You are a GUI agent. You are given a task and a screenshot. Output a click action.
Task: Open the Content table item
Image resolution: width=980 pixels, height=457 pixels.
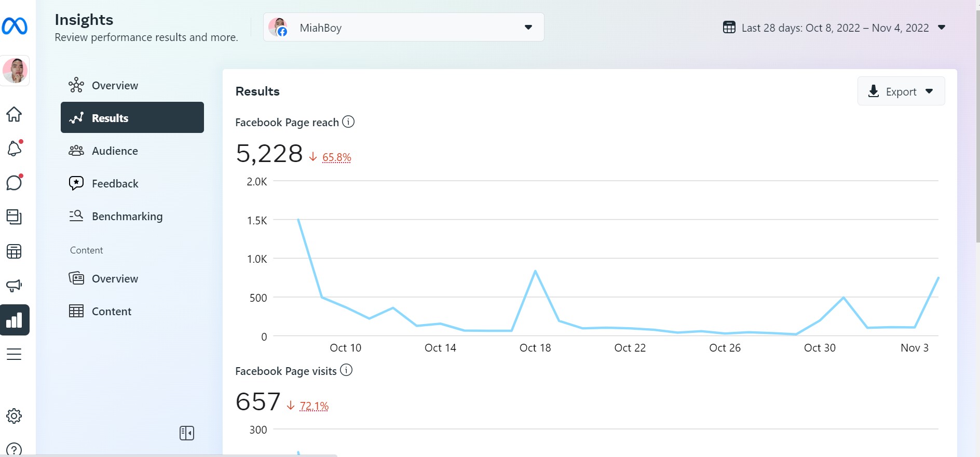pos(132,311)
